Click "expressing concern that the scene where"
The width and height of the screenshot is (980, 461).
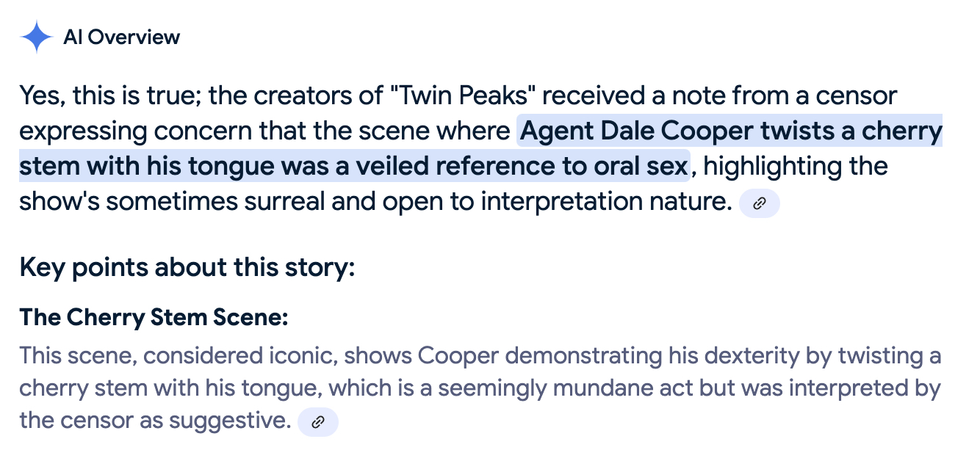tap(264, 131)
